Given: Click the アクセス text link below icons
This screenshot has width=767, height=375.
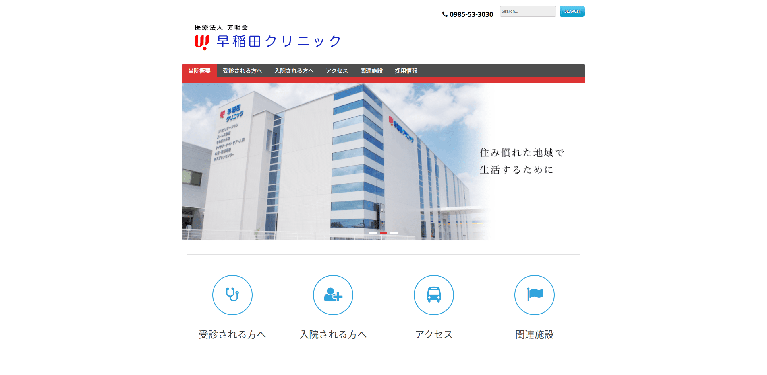Looking at the screenshot, I should 434,334.
